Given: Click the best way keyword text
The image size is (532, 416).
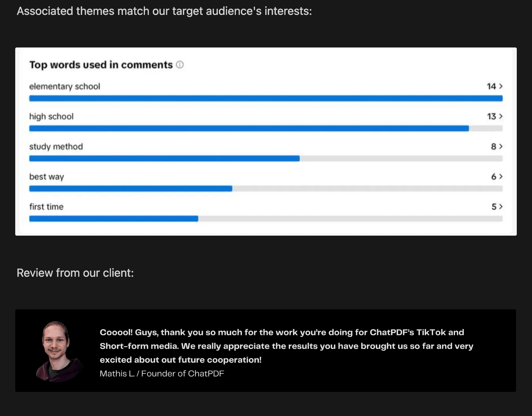Looking at the screenshot, I should (x=46, y=177).
